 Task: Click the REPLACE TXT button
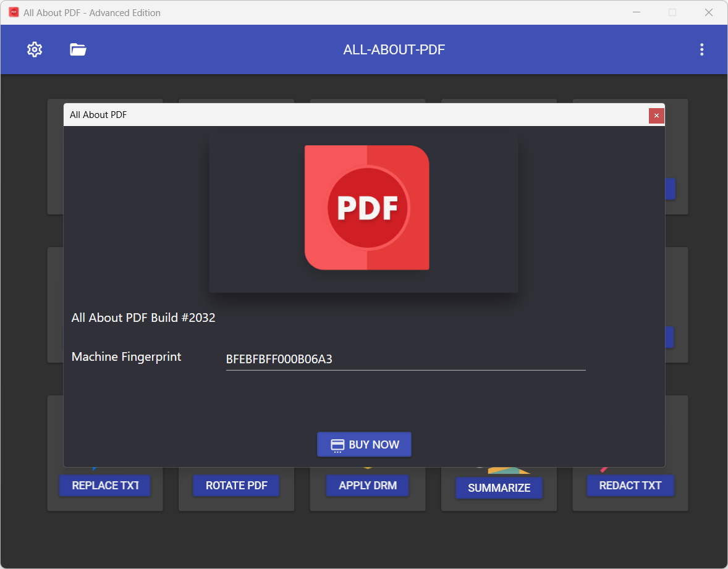pyautogui.click(x=105, y=486)
